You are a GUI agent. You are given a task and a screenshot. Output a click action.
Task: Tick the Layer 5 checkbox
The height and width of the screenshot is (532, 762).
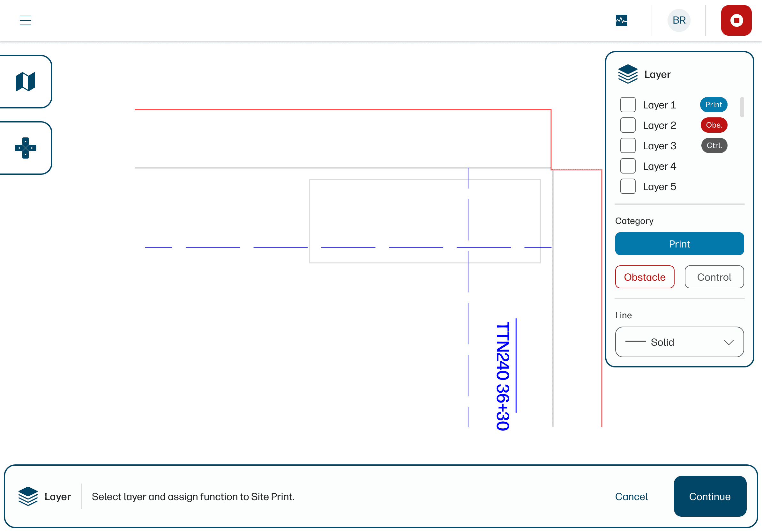point(628,186)
